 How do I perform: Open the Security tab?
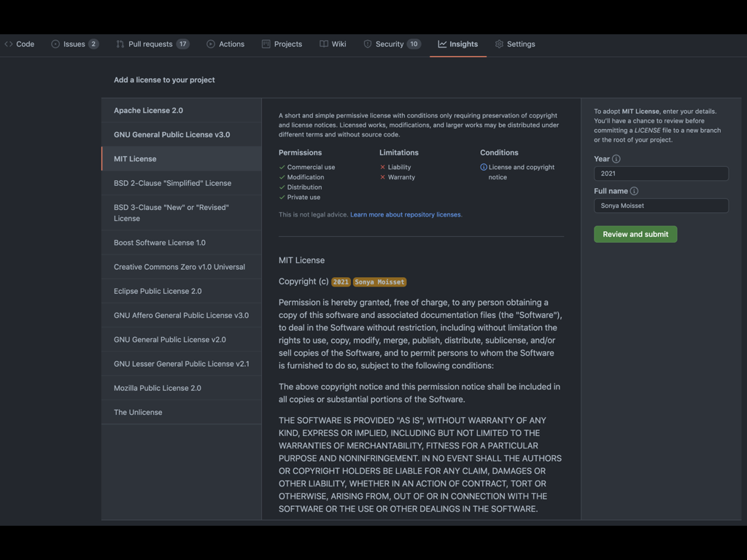tap(392, 44)
